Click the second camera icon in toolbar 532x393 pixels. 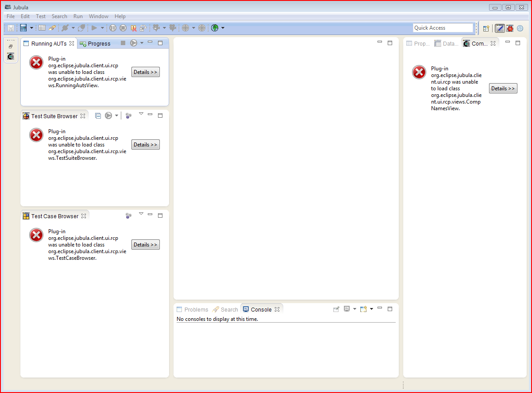[x=173, y=28]
